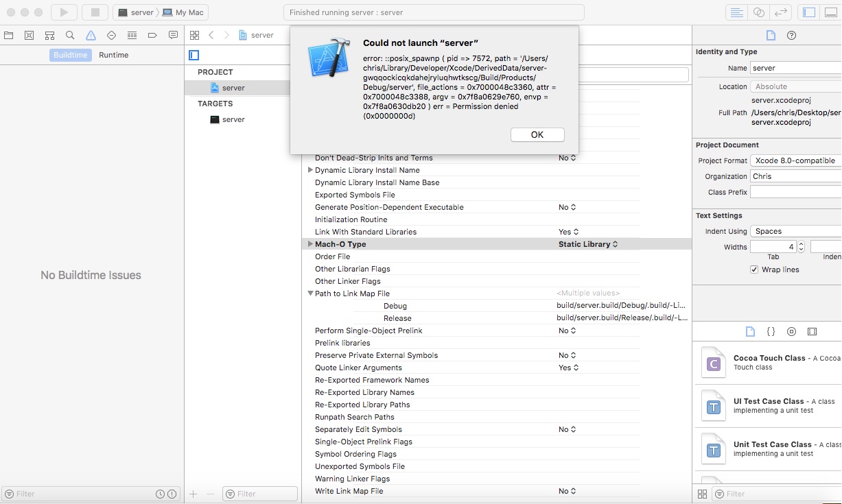842x504 pixels.
Task: Toggle the Debug area visibility
Action: pyautogui.click(x=831, y=12)
